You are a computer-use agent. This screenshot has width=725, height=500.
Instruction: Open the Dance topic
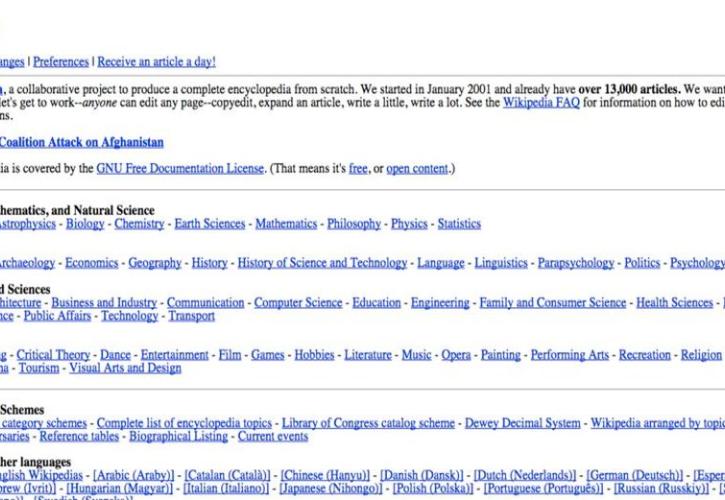pyautogui.click(x=115, y=355)
